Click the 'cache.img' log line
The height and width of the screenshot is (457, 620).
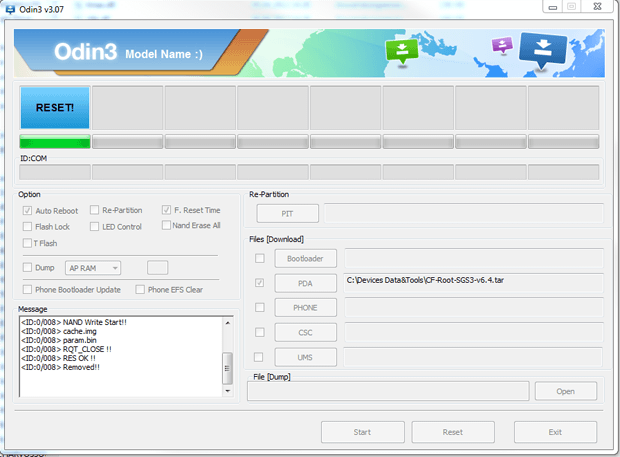(59, 331)
